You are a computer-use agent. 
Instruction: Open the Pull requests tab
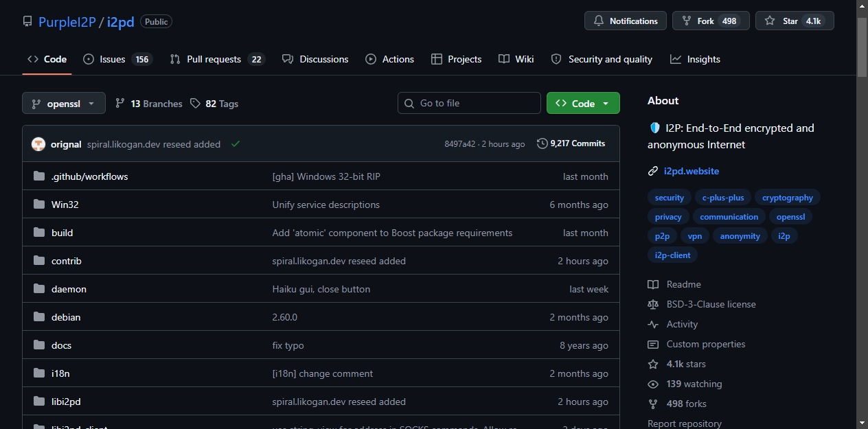(217, 59)
